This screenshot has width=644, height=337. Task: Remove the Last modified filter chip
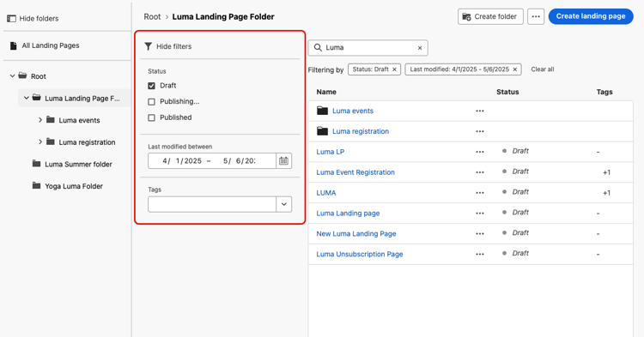tap(514, 69)
